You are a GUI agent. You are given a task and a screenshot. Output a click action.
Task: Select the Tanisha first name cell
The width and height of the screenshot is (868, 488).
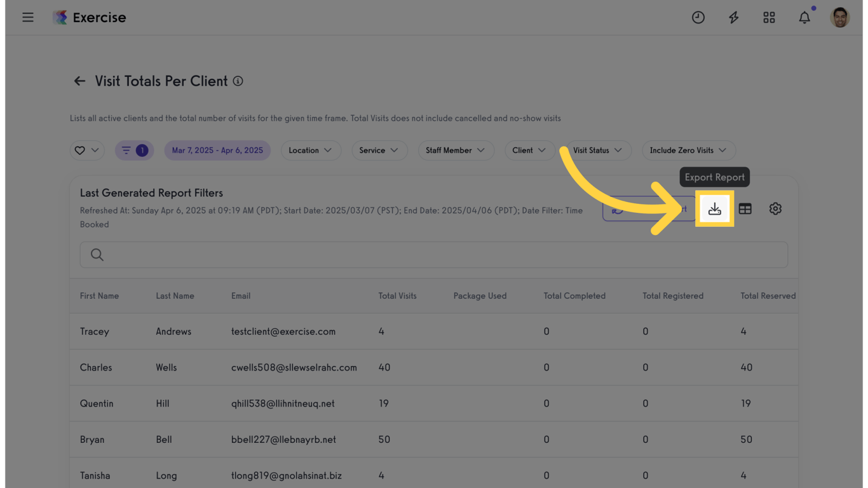[95, 476]
